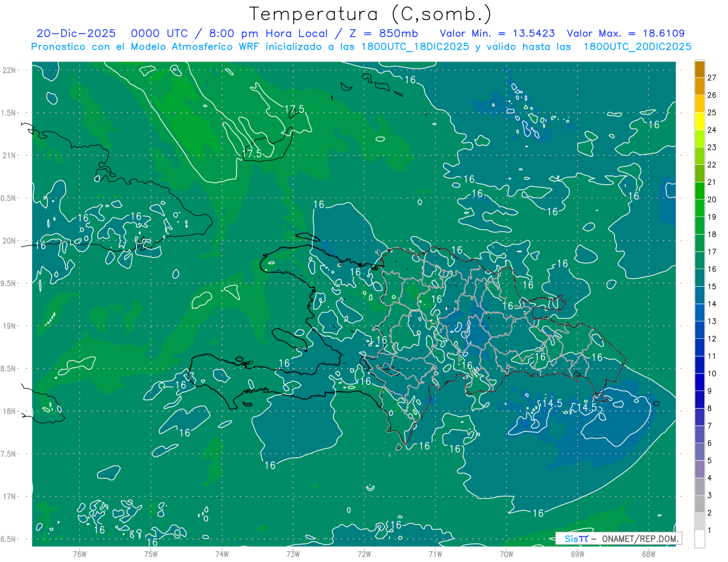Pick the legend color band between 24 and 25

(699, 121)
